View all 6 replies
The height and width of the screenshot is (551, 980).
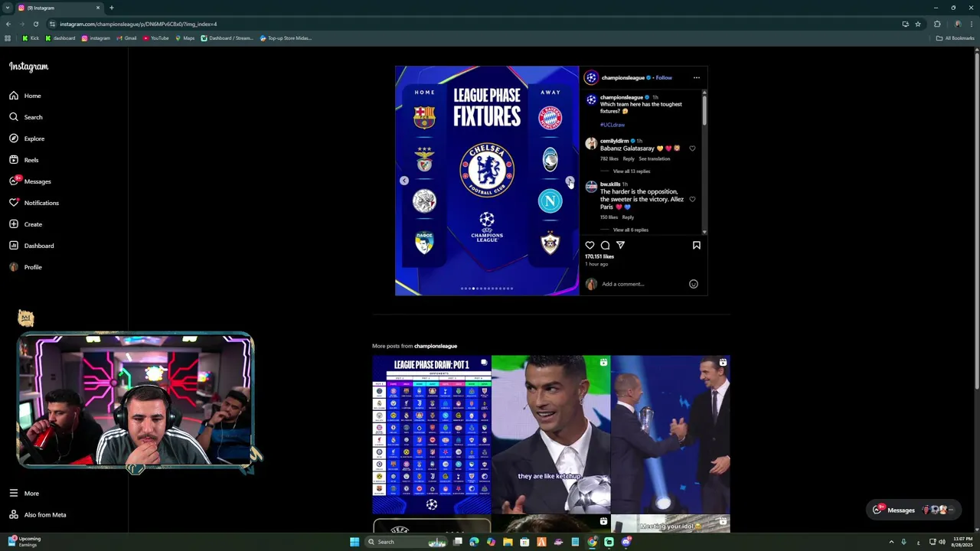pyautogui.click(x=631, y=230)
